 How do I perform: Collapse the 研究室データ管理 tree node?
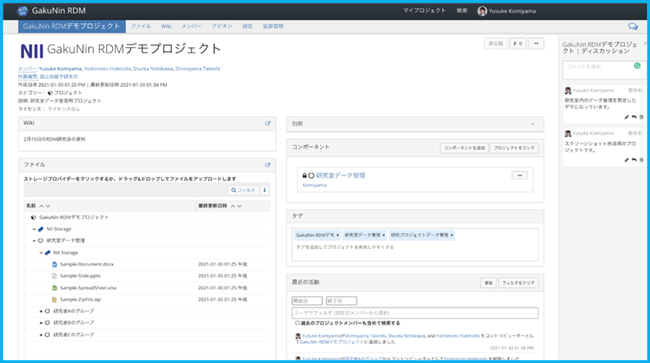click(x=34, y=241)
